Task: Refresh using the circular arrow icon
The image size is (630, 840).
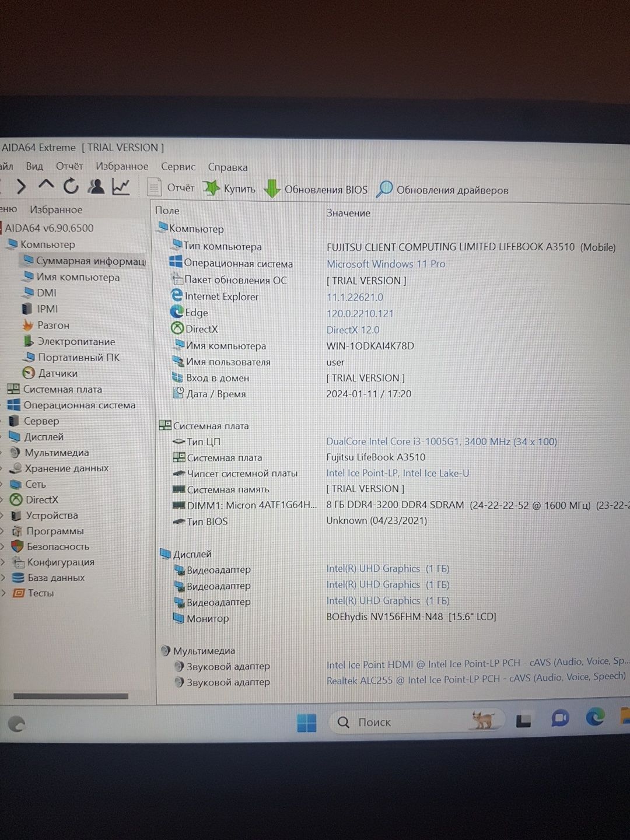Action: 71,187
